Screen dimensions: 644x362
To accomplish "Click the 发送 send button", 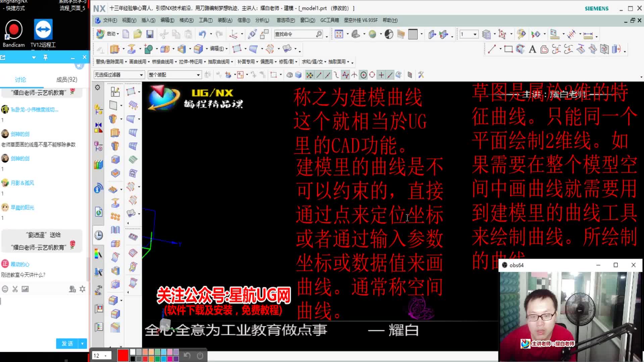I will [x=67, y=344].
